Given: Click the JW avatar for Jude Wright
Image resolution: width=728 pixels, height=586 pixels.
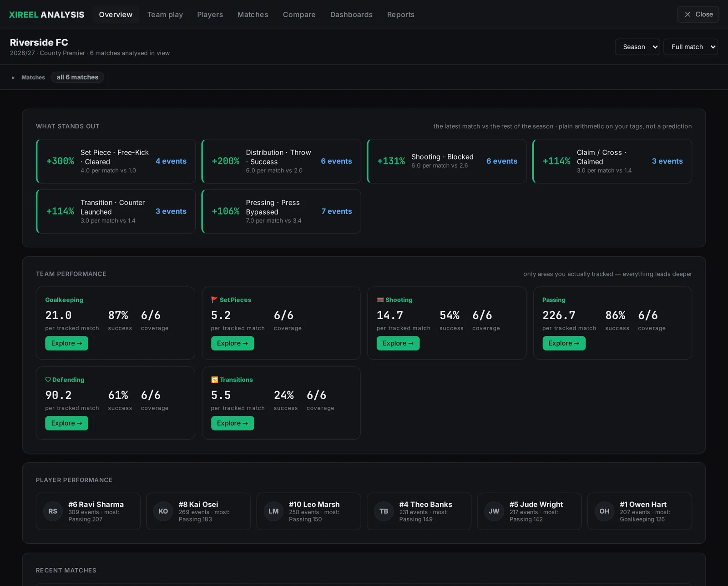Looking at the screenshot, I should (x=494, y=511).
